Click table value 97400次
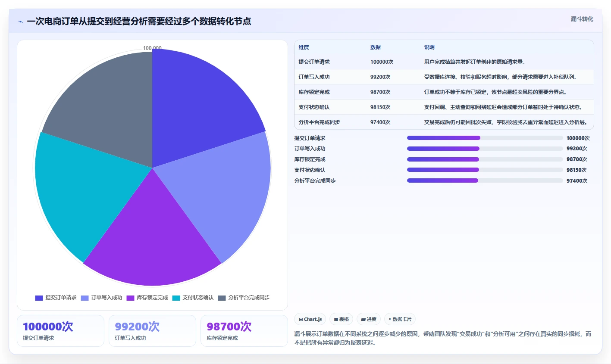 [380, 122]
